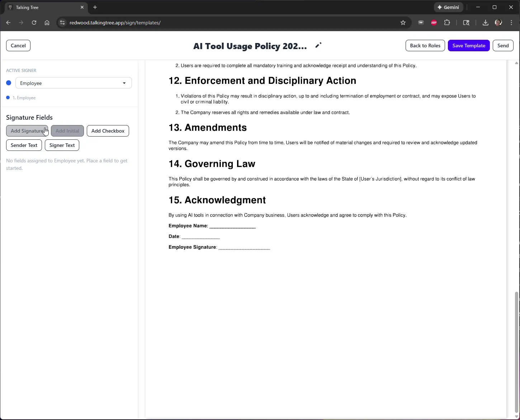Click Add Signature field button

[27, 131]
